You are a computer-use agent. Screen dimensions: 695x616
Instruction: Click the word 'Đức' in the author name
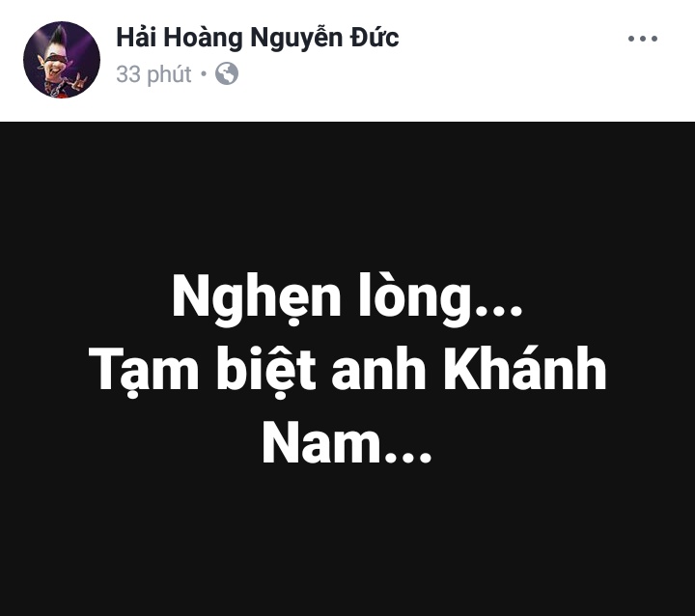pos(375,37)
